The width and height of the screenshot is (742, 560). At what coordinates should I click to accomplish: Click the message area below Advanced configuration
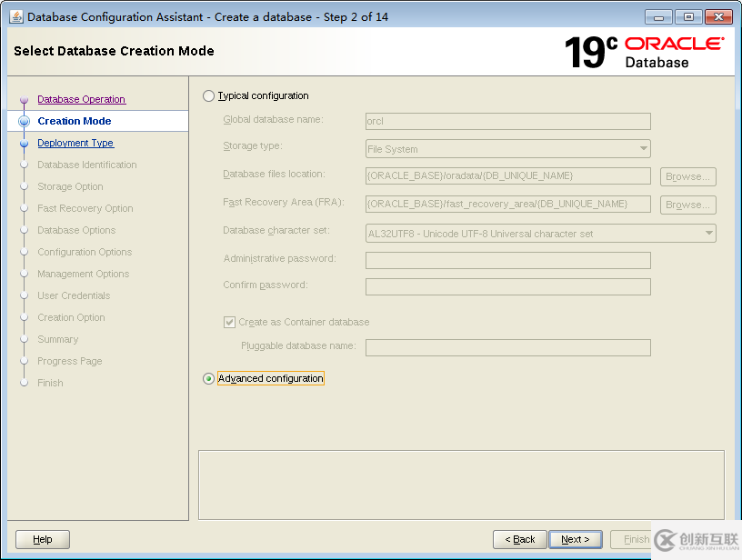pos(461,485)
